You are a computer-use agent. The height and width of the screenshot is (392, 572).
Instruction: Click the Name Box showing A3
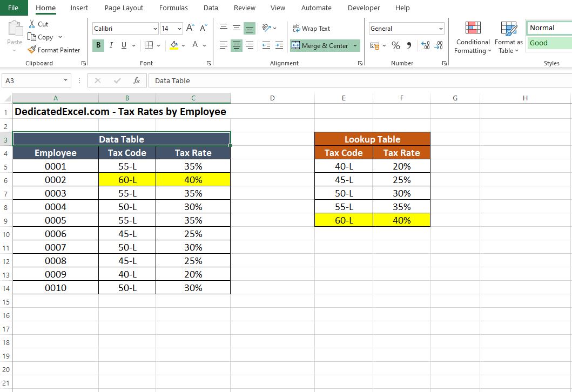tap(32, 80)
